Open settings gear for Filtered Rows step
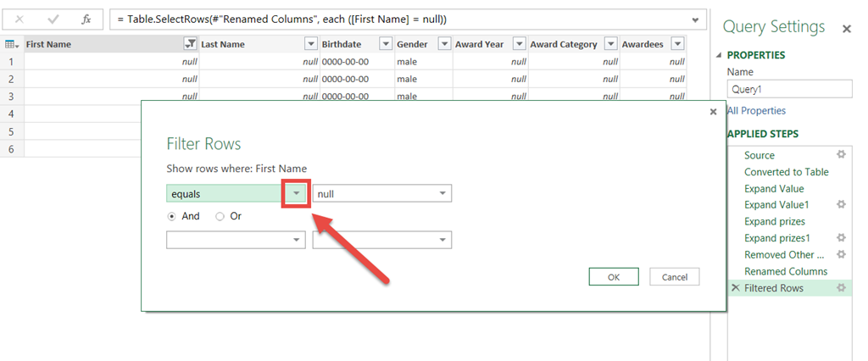868x361 pixels. pyautogui.click(x=841, y=288)
